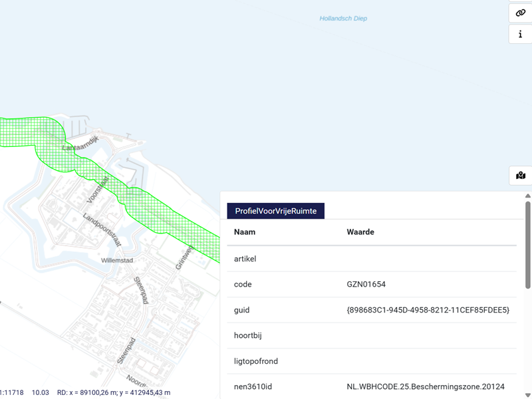The height and width of the screenshot is (399, 532).
Task: Select the code value GZN01654
Action: pyautogui.click(x=366, y=285)
